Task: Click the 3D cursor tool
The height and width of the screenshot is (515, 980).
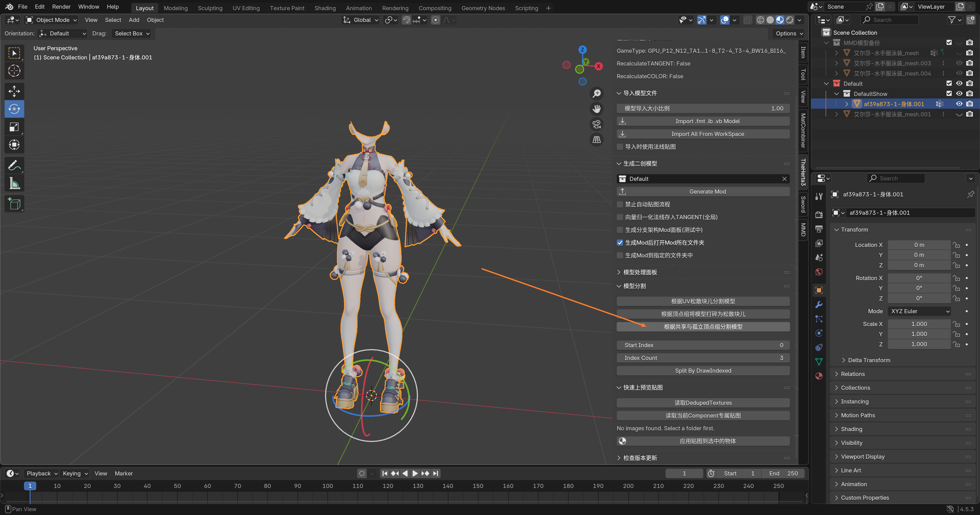Action: click(x=14, y=71)
